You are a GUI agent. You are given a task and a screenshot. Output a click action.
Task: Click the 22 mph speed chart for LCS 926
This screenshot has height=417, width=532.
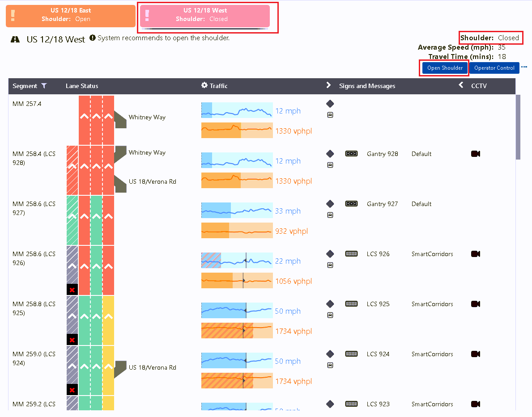(x=237, y=261)
